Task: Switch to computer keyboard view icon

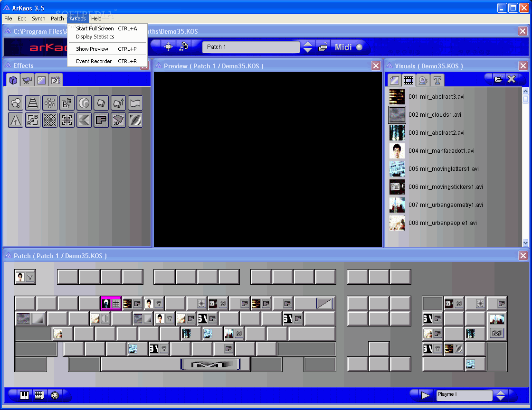Action: 39,395
